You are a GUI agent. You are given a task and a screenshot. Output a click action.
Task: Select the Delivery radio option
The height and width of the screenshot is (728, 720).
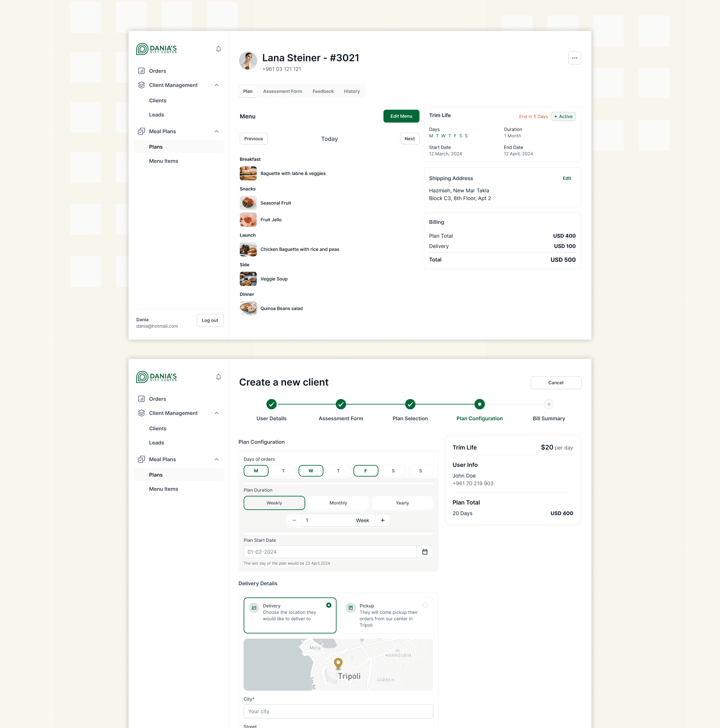(x=329, y=605)
